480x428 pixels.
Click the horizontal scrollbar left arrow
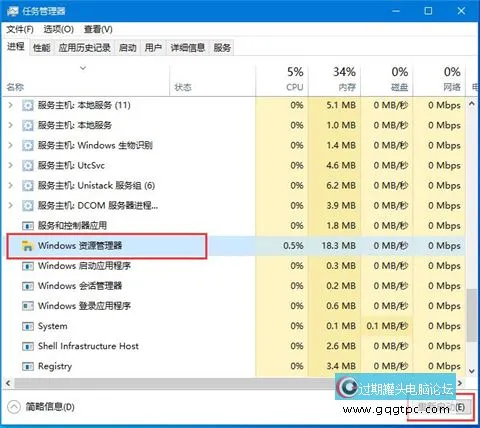pyautogui.click(x=8, y=383)
